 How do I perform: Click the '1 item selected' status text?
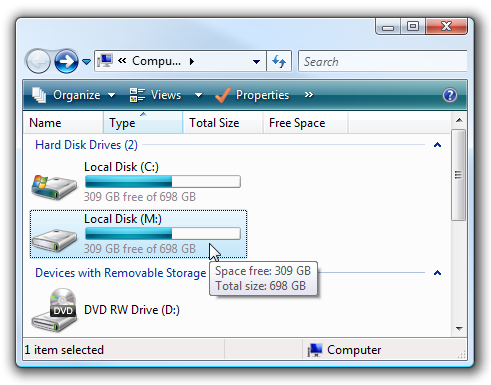click(64, 350)
